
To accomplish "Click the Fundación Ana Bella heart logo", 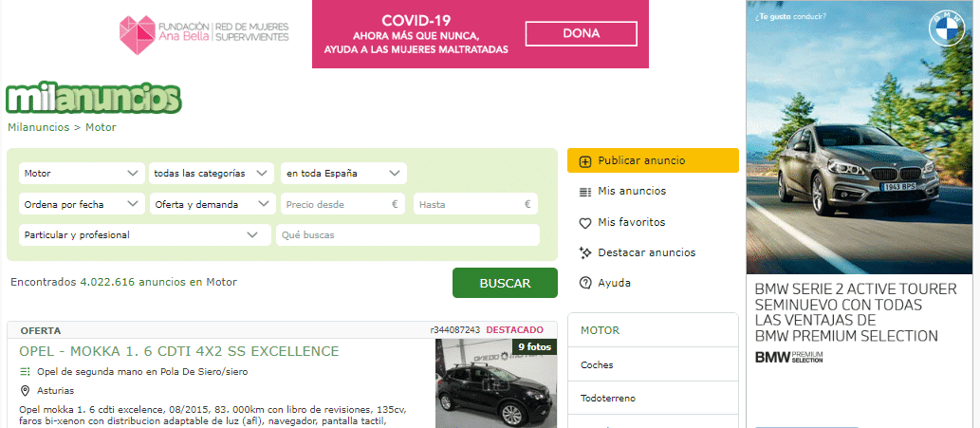I will click(x=137, y=35).
